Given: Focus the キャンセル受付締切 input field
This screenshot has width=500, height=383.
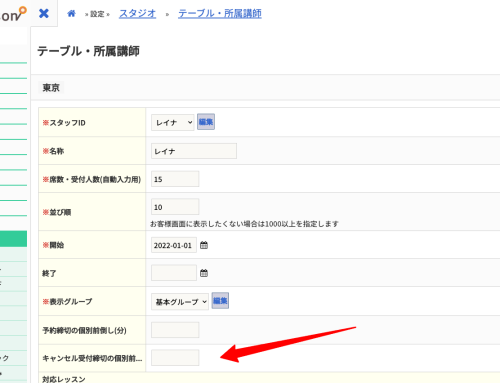Looking at the screenshot, I should click(175, 358).
